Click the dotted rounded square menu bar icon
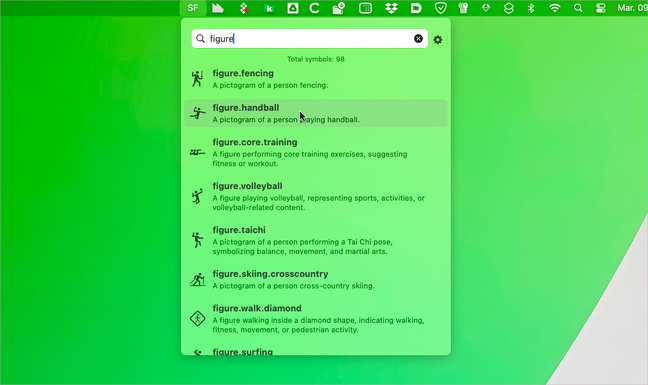648x385 pixels. click(x=365, y=8)
